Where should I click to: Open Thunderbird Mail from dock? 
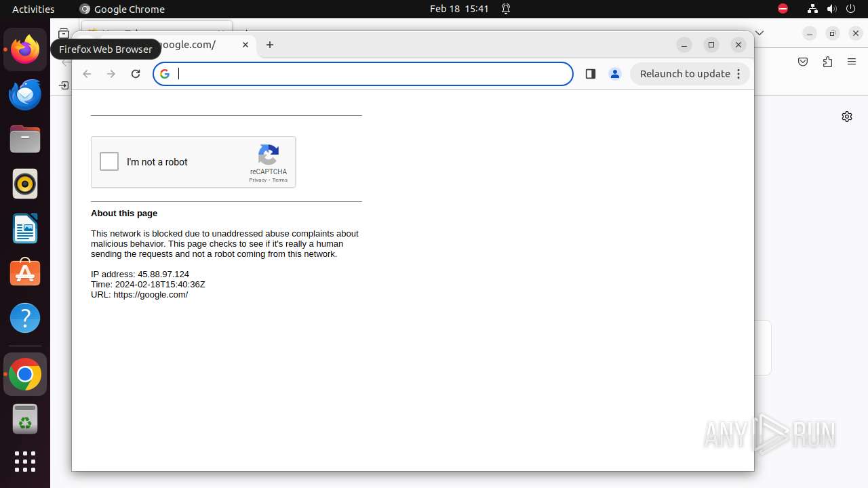(25, 94)
